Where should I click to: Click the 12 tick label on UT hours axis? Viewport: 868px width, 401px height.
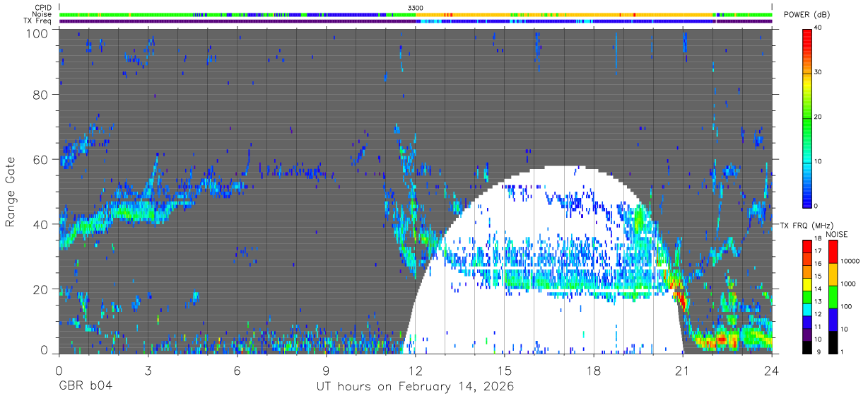click(416, 370)
